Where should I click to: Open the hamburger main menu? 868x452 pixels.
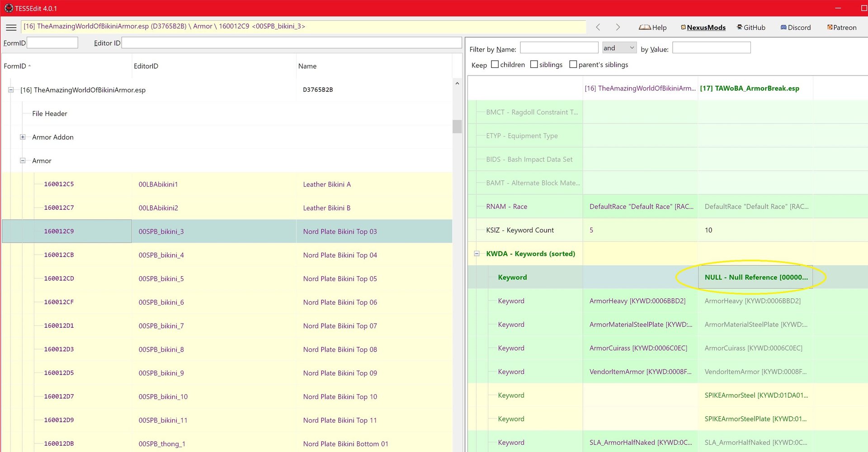click(11, 28)
